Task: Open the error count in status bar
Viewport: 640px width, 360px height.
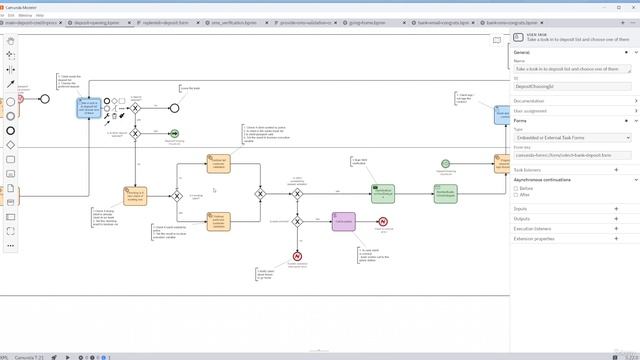Action: 83,358
